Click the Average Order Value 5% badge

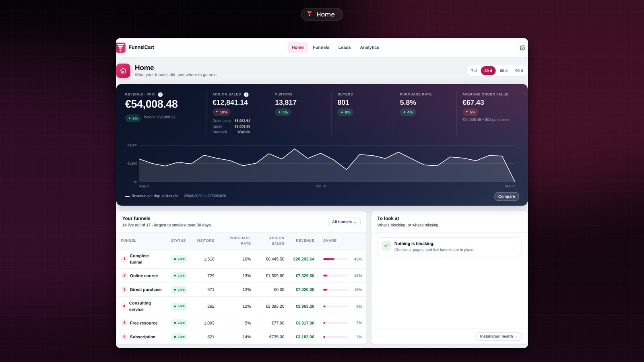pyautogui.click(x=470, y=112)
